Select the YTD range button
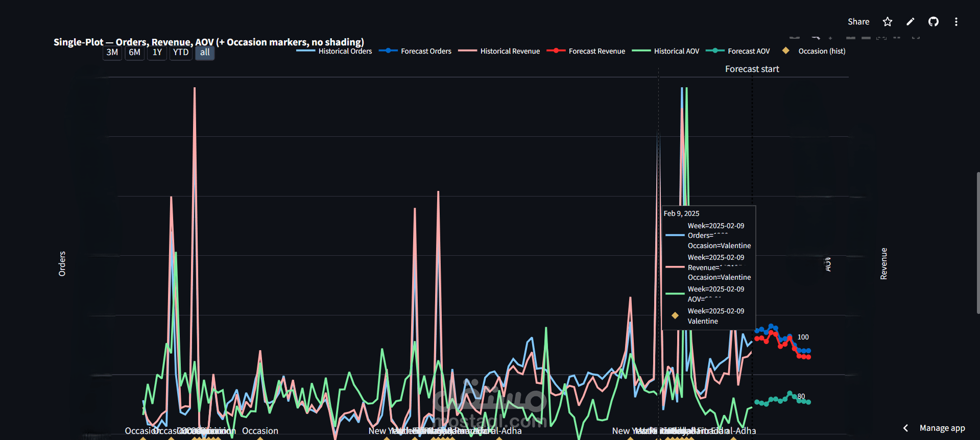The height and width of the screenshot is (440, 980). [181, 53]
